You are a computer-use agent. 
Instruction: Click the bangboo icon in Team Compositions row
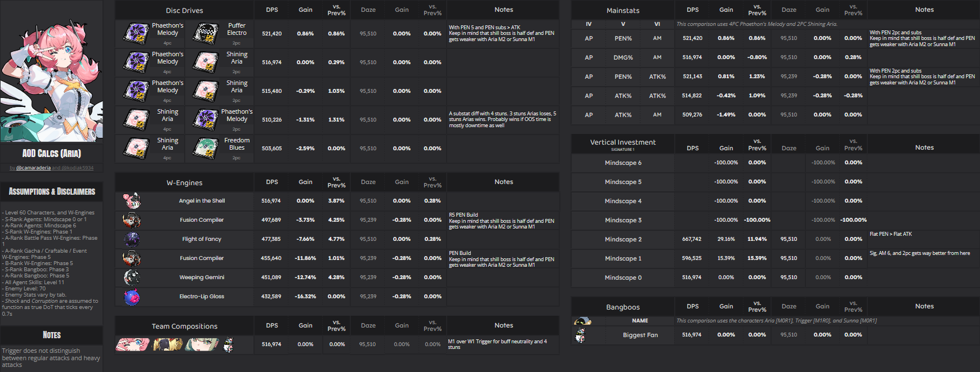click(x=228, y=344)
